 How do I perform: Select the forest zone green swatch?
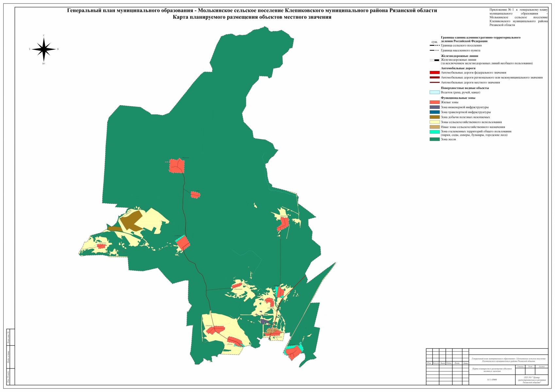(x=434, y=139)
